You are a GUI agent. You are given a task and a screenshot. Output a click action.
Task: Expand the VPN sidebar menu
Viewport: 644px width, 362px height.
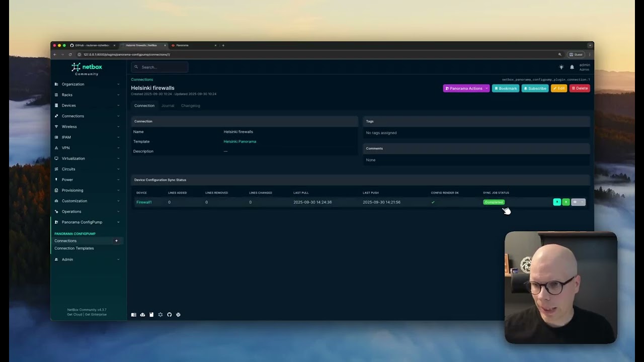88,148
